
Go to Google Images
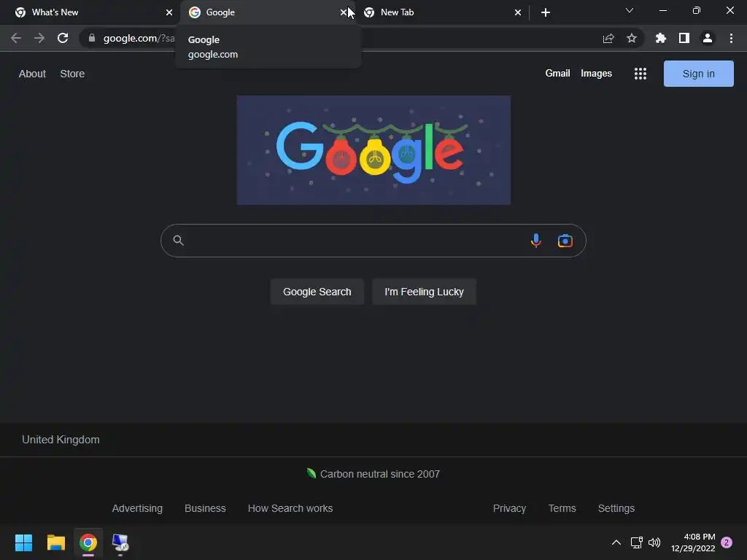pos(596,74)
